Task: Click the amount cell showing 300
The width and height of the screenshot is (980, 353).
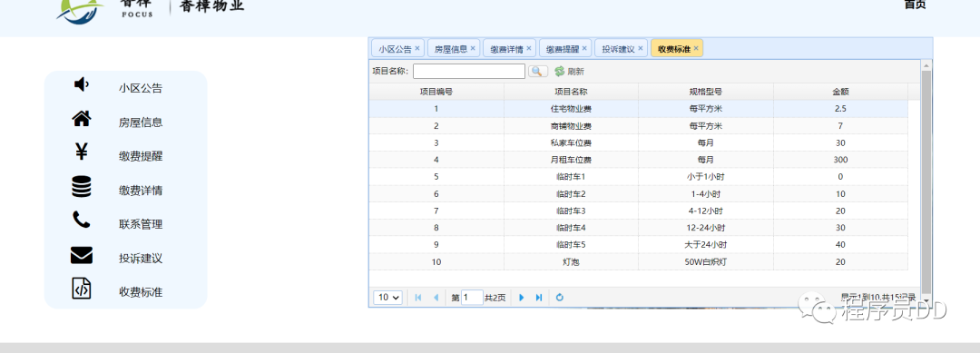Action: coord(840,160)
